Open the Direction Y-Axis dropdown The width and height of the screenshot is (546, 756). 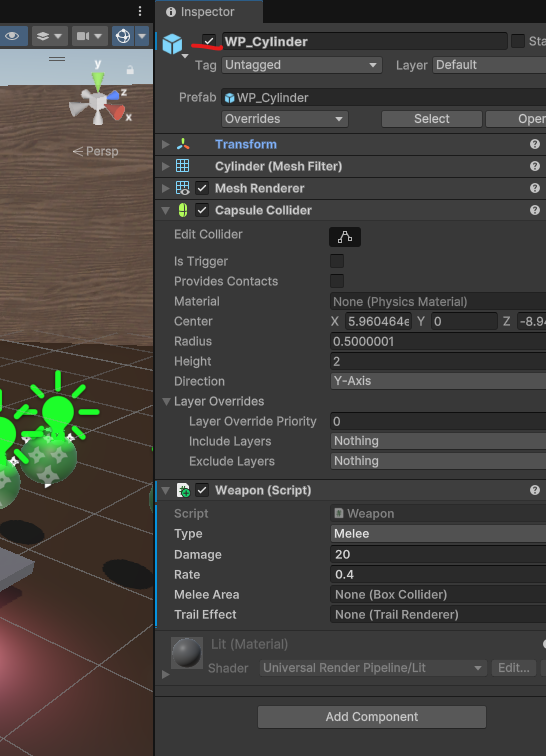pos(438,381)
